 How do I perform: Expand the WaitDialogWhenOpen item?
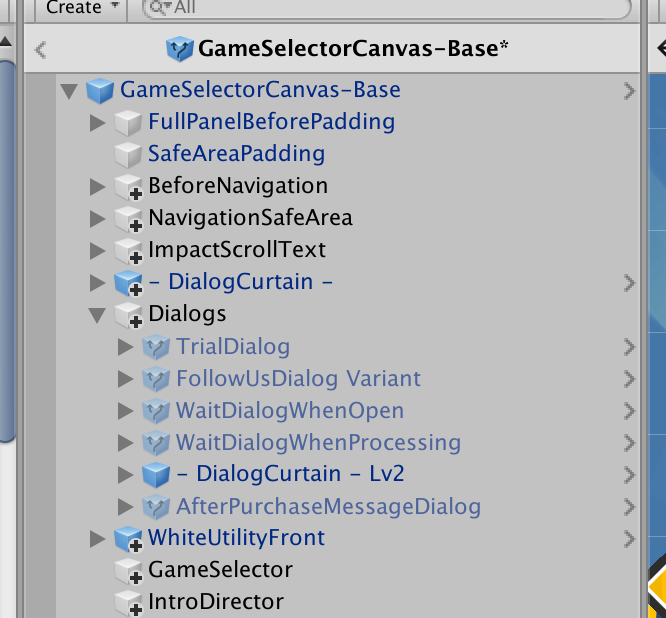click(x=126, y=411)
